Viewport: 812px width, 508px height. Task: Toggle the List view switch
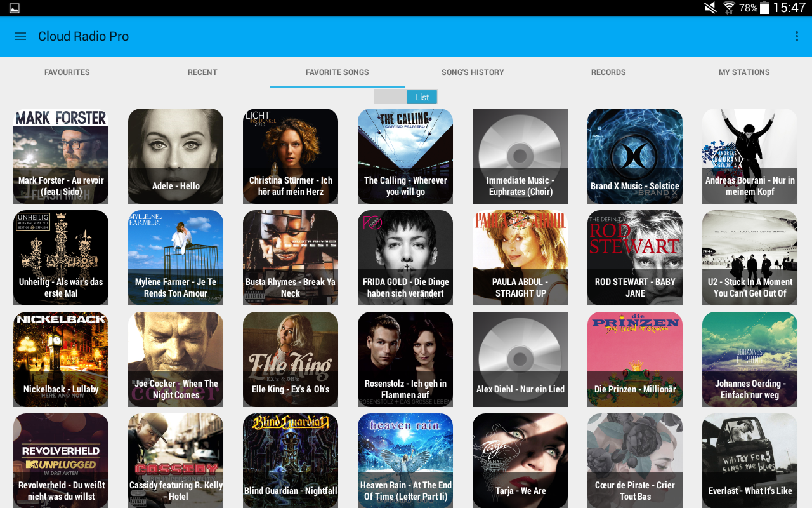(x=405, y=97)
